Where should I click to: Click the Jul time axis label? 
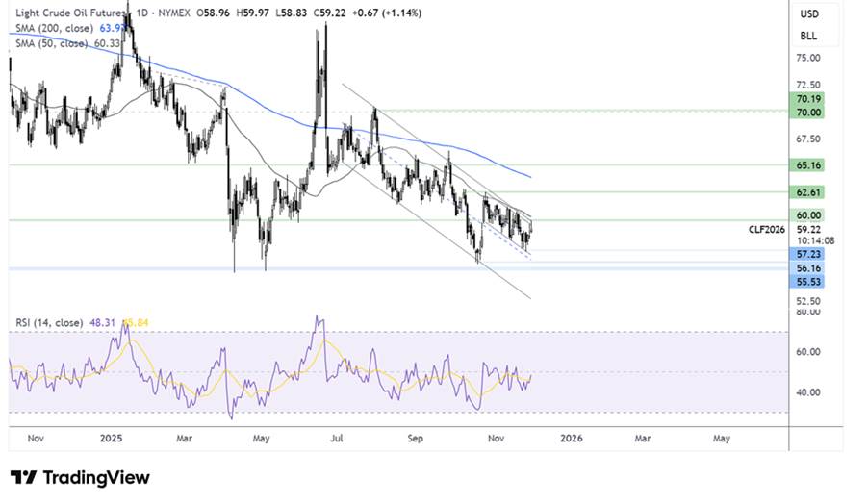336,439
